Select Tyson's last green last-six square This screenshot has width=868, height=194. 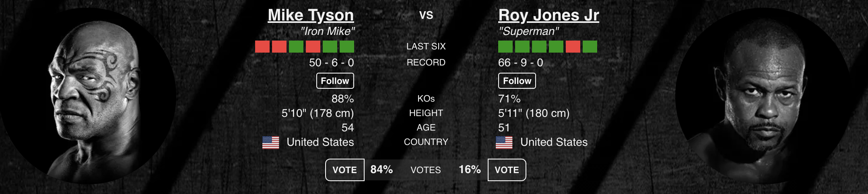click(x=347, y=47)
